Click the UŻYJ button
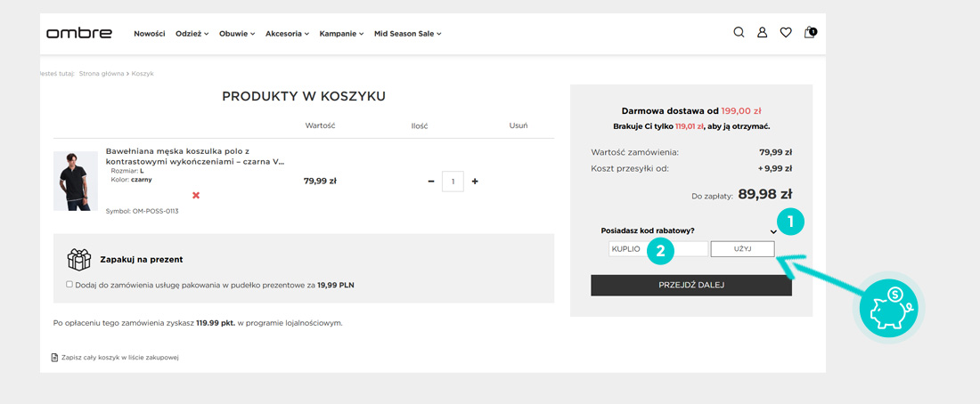 [742, 249]
